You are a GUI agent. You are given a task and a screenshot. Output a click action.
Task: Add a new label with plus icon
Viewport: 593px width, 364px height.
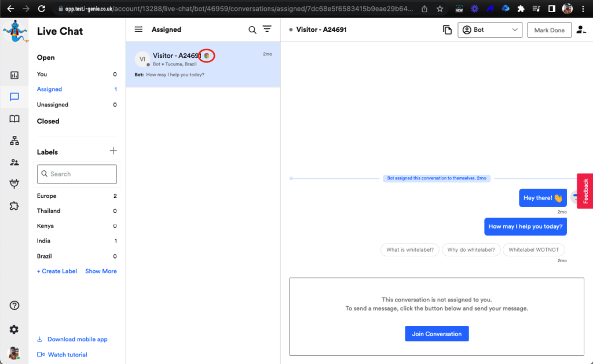click(113, 151)
